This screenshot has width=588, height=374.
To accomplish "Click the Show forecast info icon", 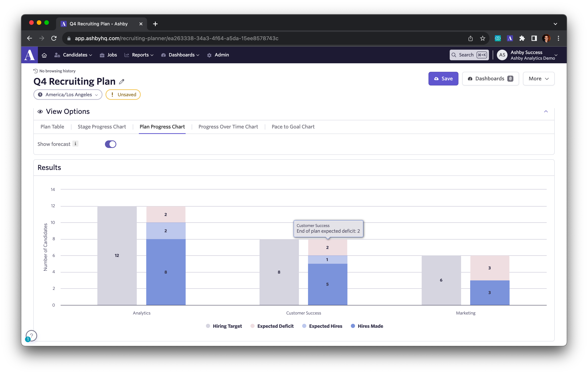I will (75, 144).
